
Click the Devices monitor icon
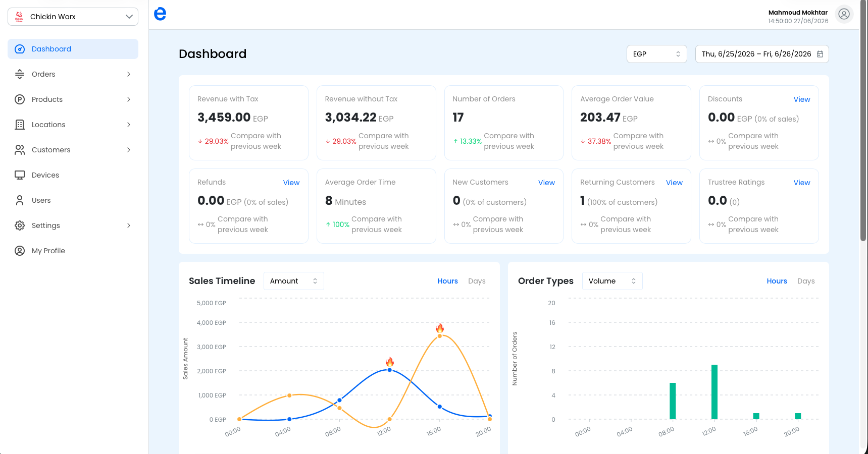[x=20, y=175]
